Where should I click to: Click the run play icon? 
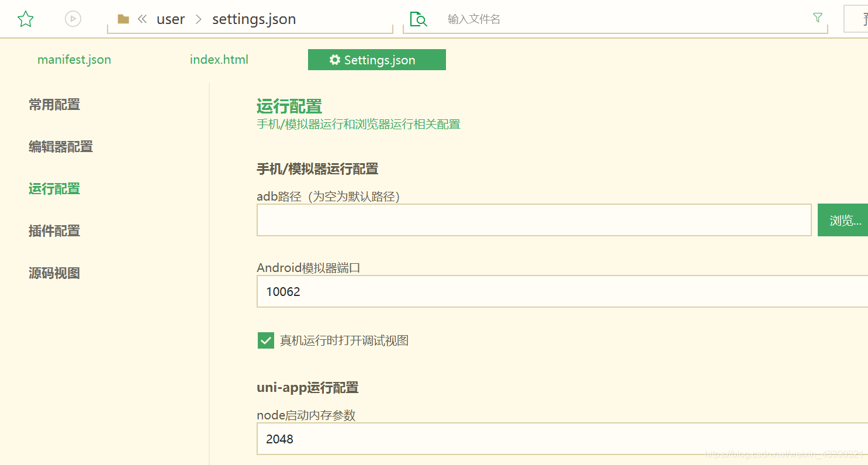pos(73,19)
